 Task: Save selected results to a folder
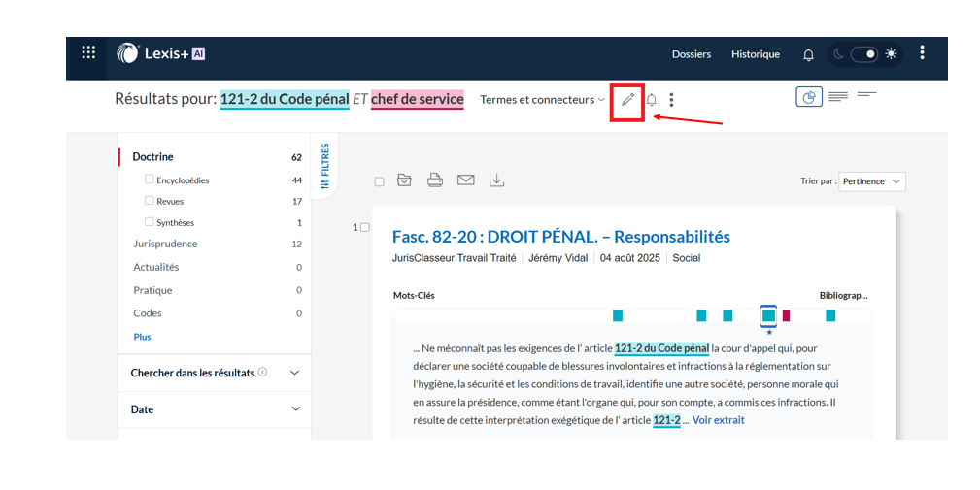click(404, 180)
